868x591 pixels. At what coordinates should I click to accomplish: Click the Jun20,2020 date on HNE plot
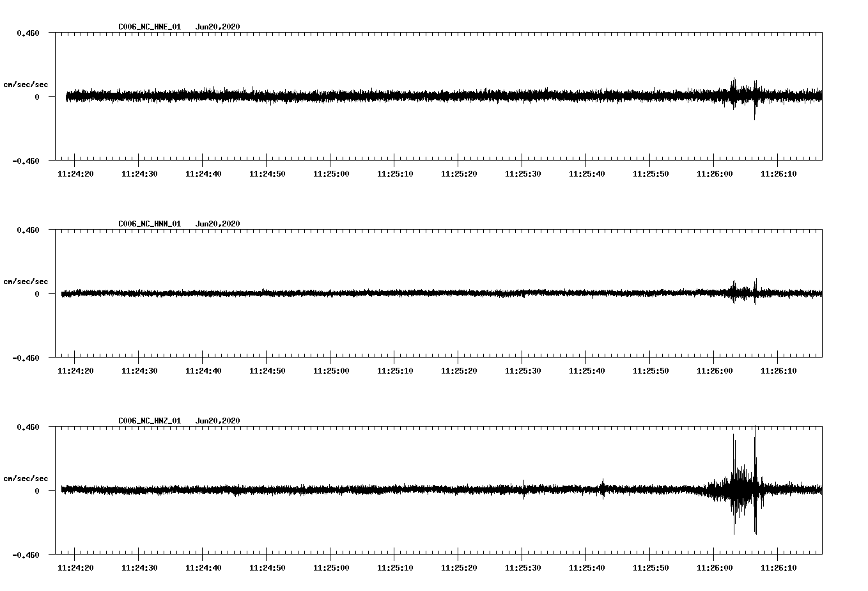218,27
